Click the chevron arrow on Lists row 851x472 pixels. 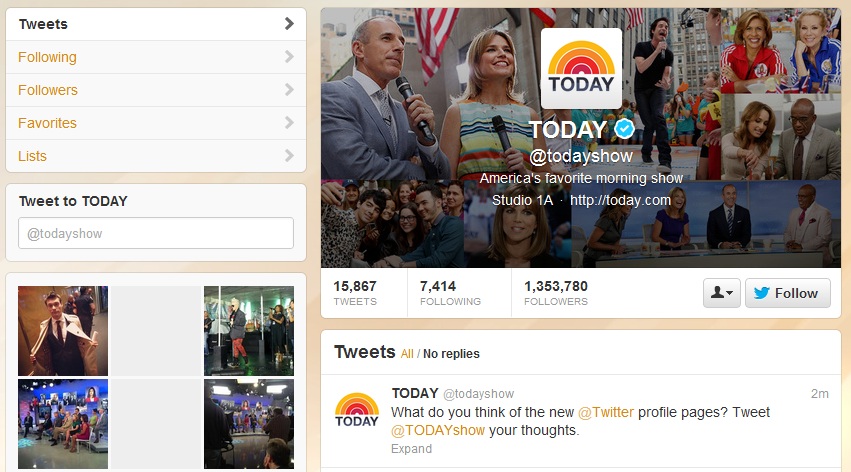289,156
